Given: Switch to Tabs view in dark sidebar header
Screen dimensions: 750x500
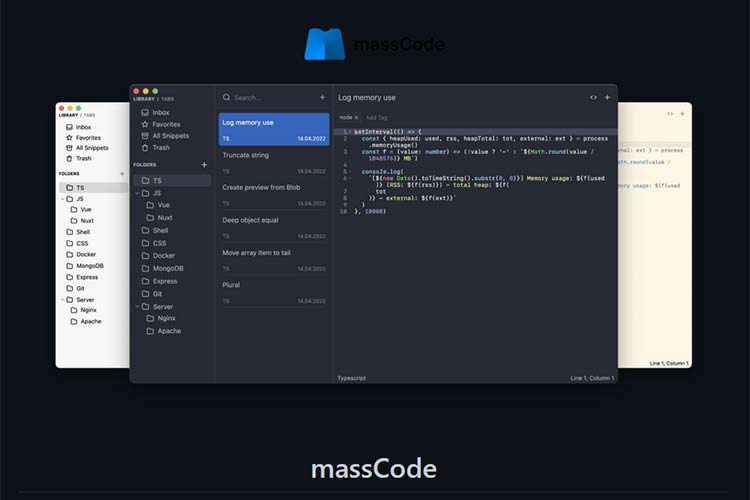Looking at the screenshot, I should (x=172, y=98).
